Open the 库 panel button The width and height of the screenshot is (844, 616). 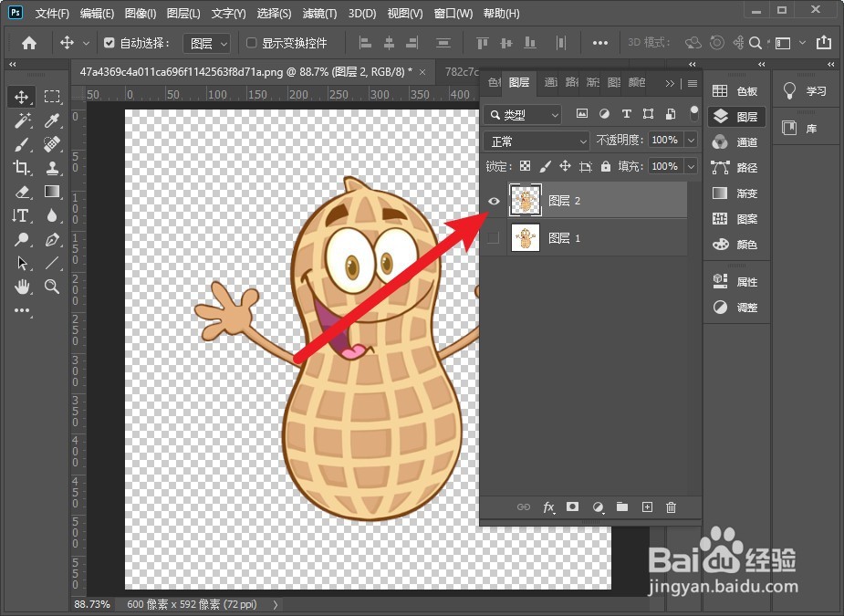pyautogui.click(x=806, y=128)
